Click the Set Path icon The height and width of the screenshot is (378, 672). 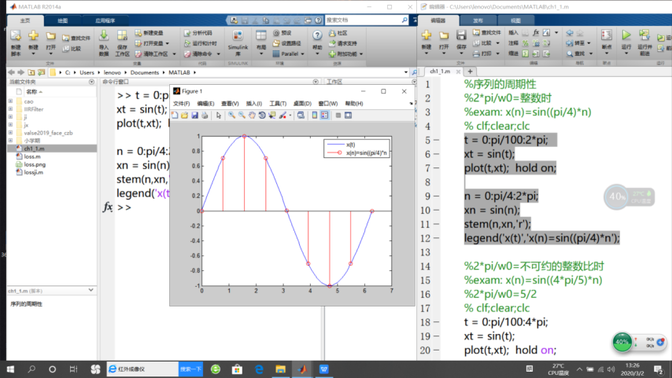tap(276, 43)
